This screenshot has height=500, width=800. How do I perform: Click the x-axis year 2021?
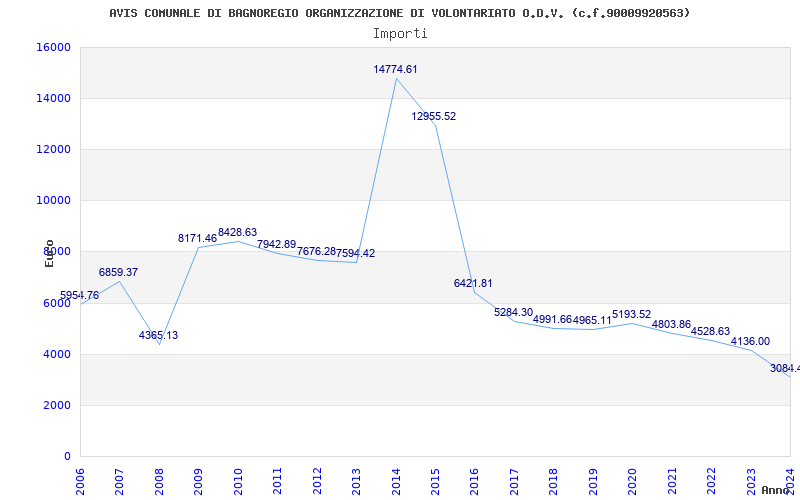(672, 481)
